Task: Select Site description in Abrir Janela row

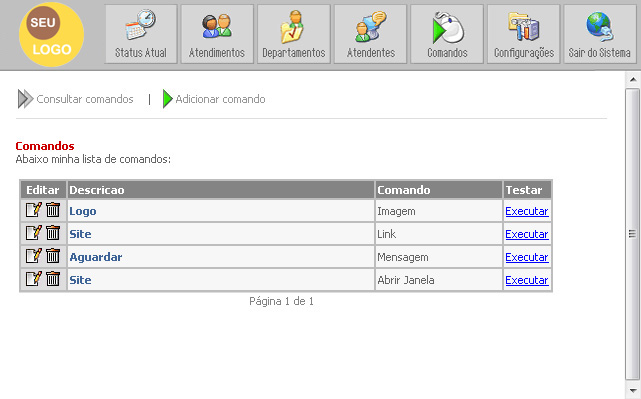Action: pos(80,280)
